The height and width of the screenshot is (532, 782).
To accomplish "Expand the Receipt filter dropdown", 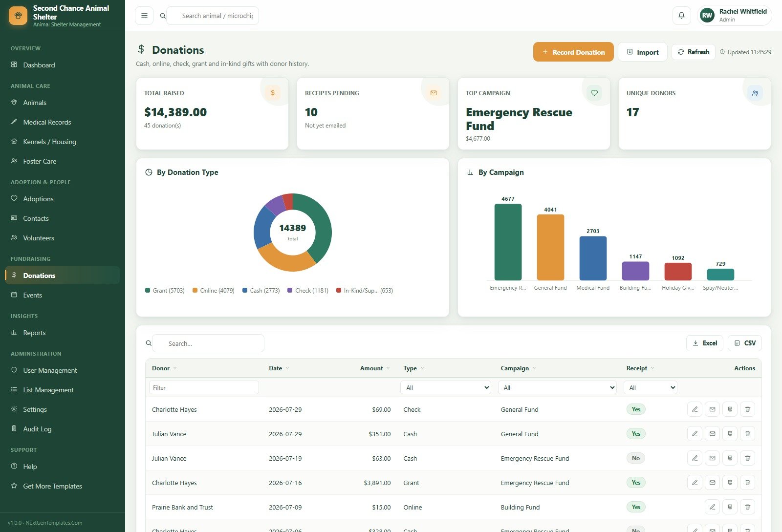I will [650, 387].
